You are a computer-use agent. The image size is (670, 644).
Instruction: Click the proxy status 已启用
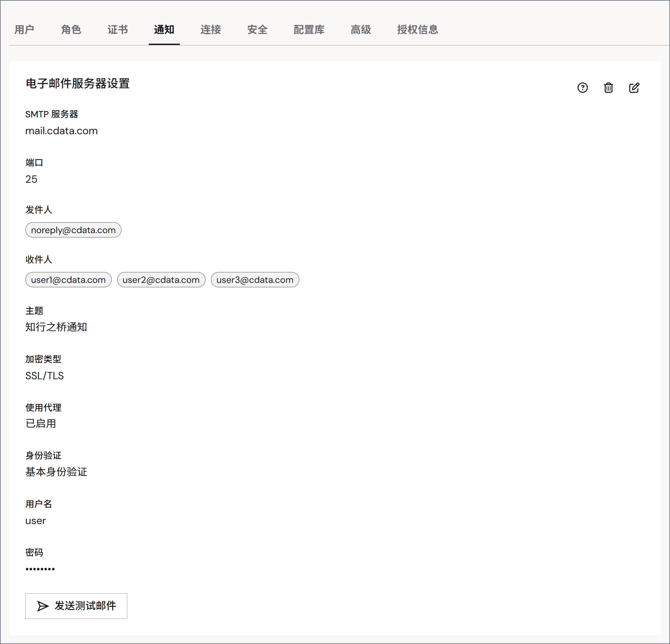coord(41,424)
